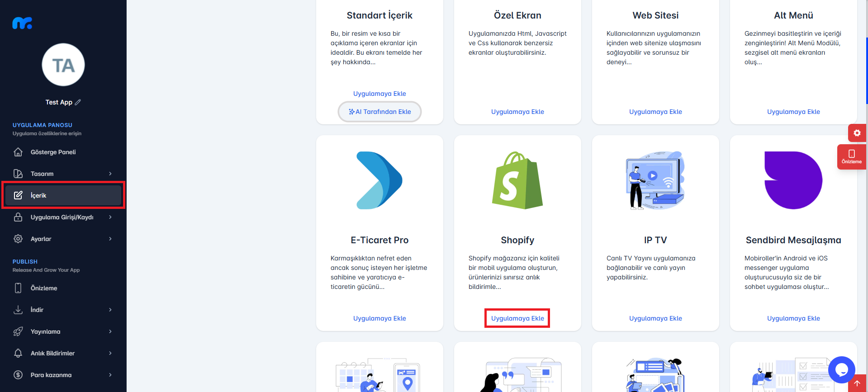Viewport: 868px width, 392px height.
Task: Click the Uygulama Girişi/Kaydı lock icon
Action: (x=18, y=217)
